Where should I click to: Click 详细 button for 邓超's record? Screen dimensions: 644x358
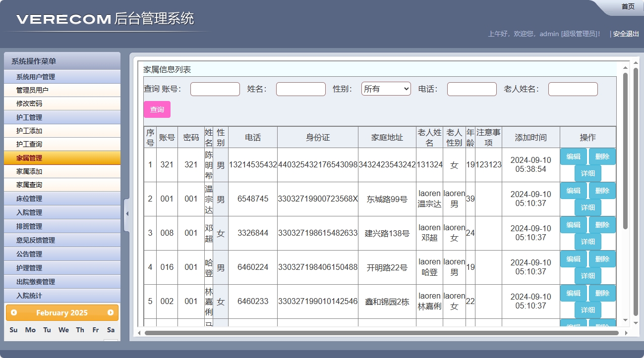coord(587,242)
